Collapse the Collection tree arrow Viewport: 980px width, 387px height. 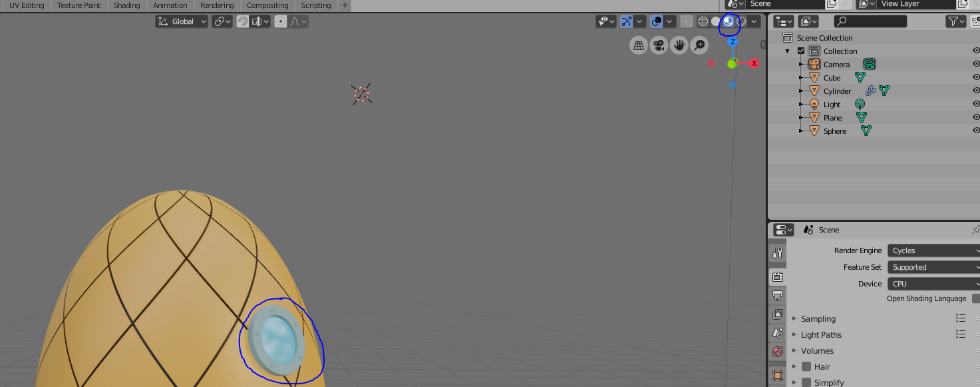pyautogui.click(x=788, y=51)
